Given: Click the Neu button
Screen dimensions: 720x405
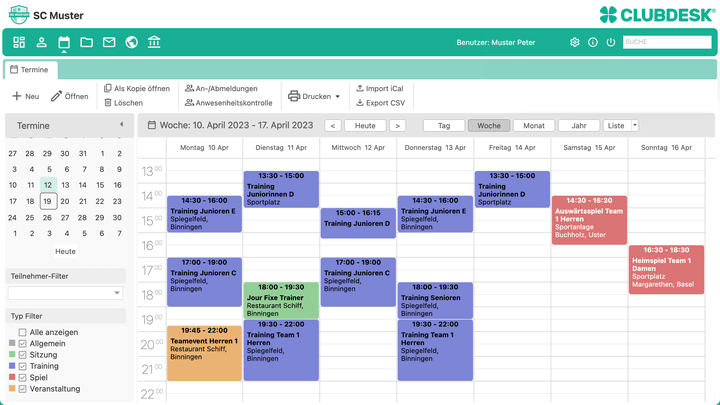Looking at the screenshot, I should click(26, 97).
